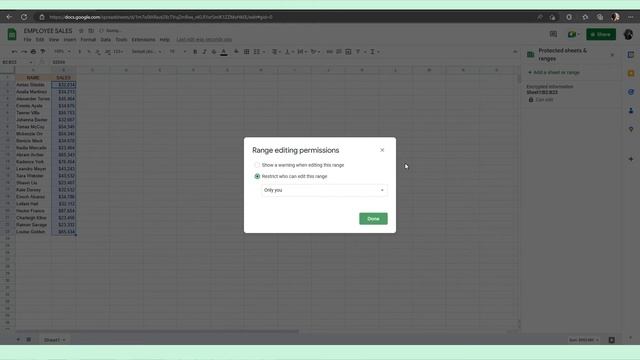Viewport: 640px width, 360px height.
Task: Open the comment history icon
Action: coord(553,34)
